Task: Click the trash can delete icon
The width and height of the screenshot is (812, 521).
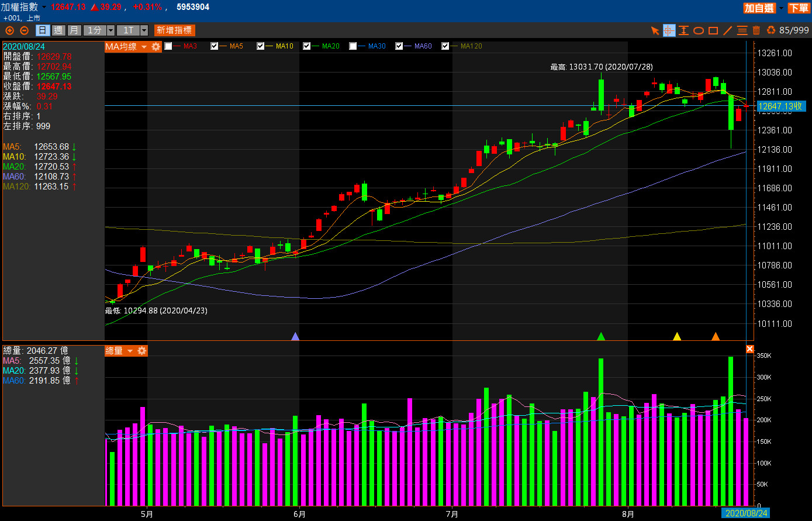Action: (756, 30)
